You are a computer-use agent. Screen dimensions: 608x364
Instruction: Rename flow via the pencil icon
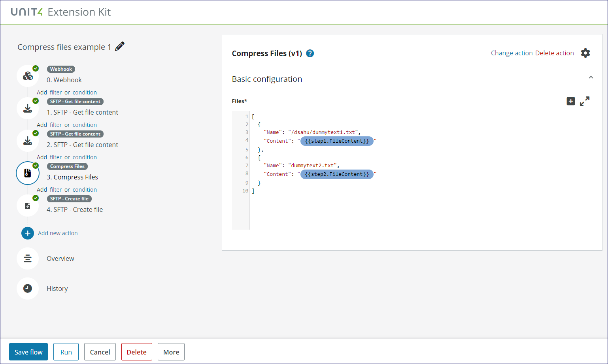point(119,46)
